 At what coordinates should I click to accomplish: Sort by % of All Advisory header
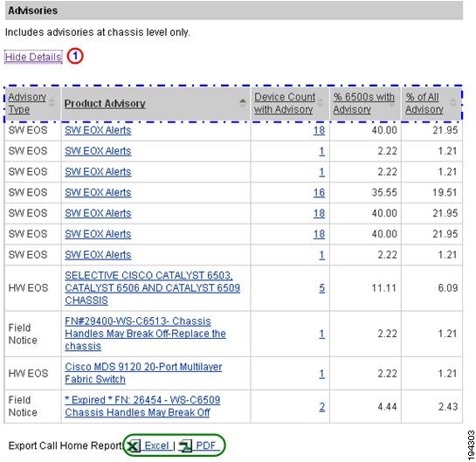(x=424, y=103)
